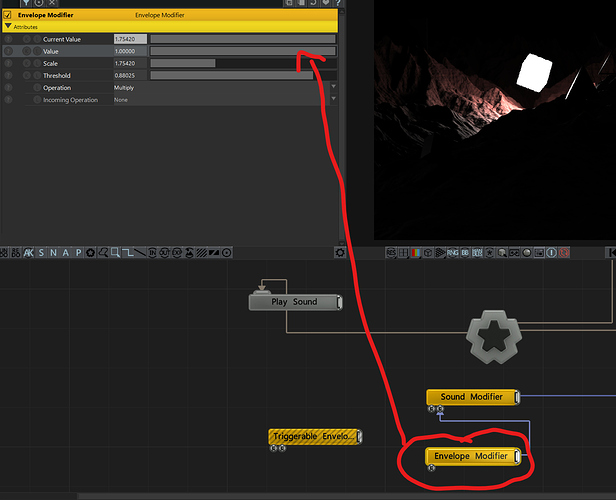Toggle the AK auto-key icon

(28, 253)
